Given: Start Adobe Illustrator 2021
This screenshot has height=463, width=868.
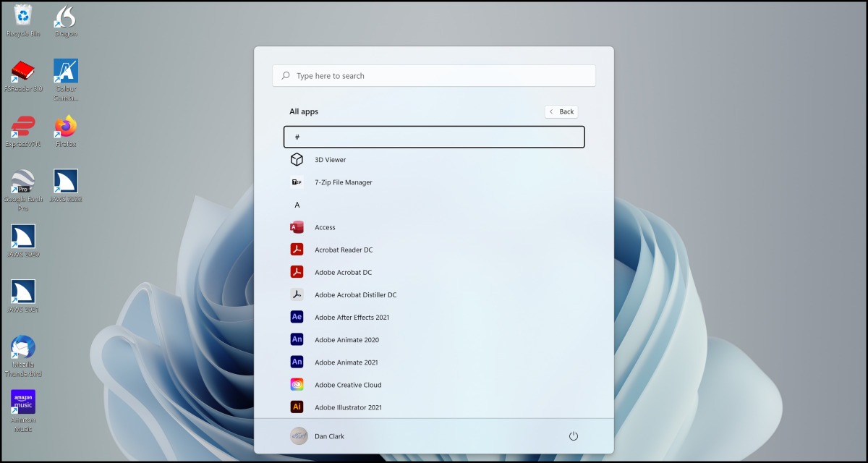Looking at the screenshot, I should point(348,407).
